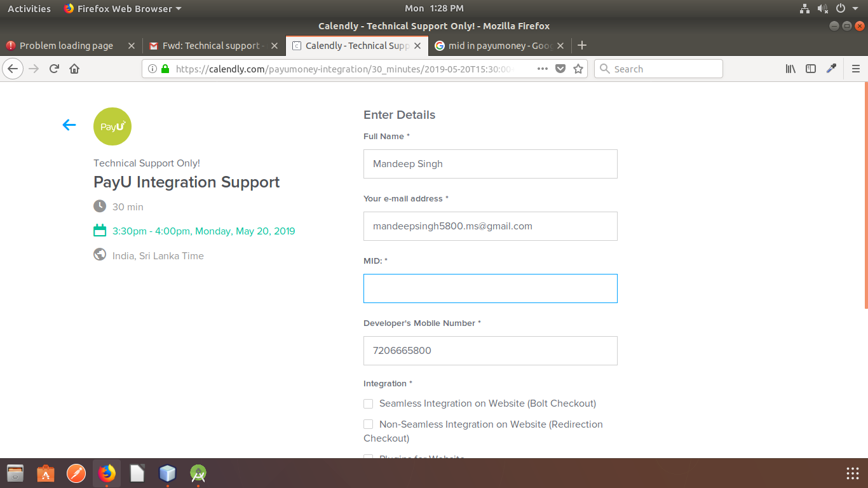The image size is (868, 488).
Task: Click Technical Support Only! text
Action: coord(147,163)
